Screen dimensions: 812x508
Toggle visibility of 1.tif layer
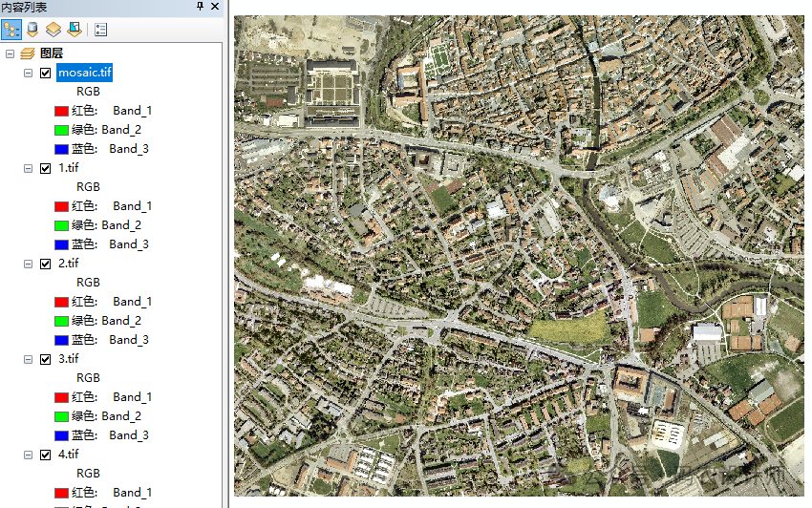(x=46, y=168)
